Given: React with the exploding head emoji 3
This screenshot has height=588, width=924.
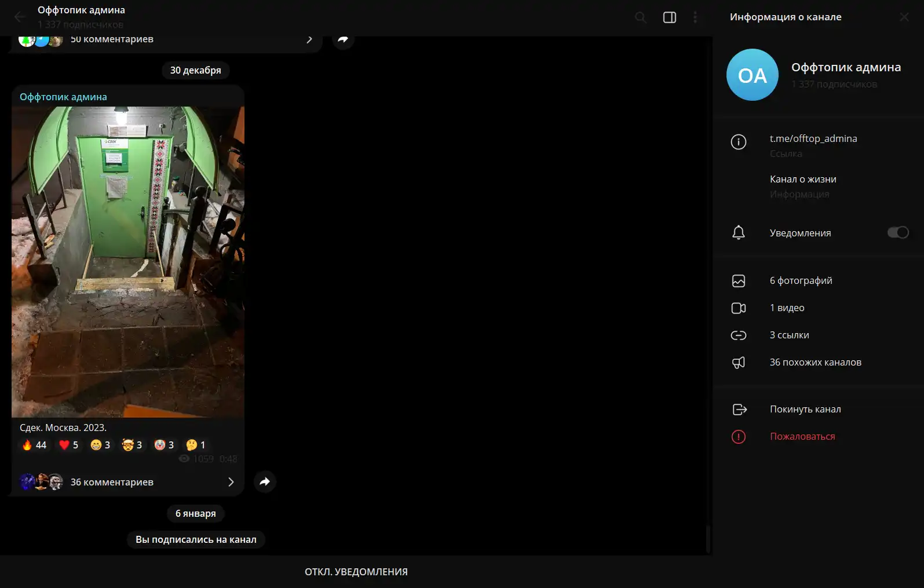Looking at the screenshot, I should point(132,445).
